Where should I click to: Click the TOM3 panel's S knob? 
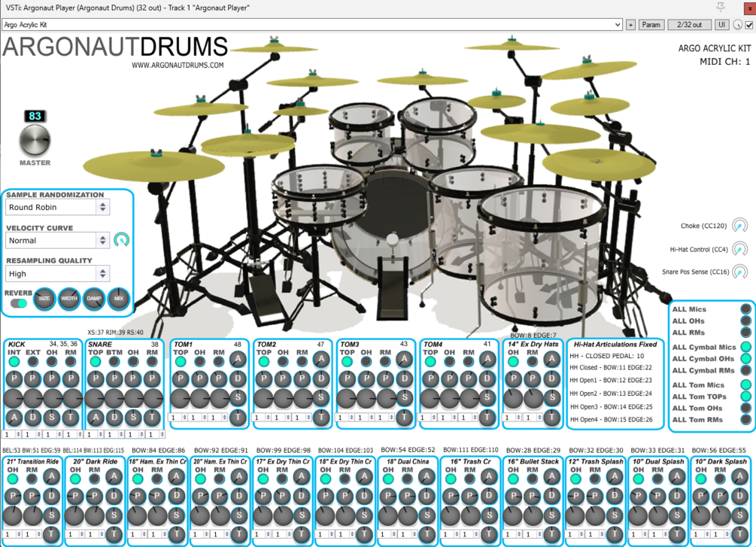[x=405, y=398]
